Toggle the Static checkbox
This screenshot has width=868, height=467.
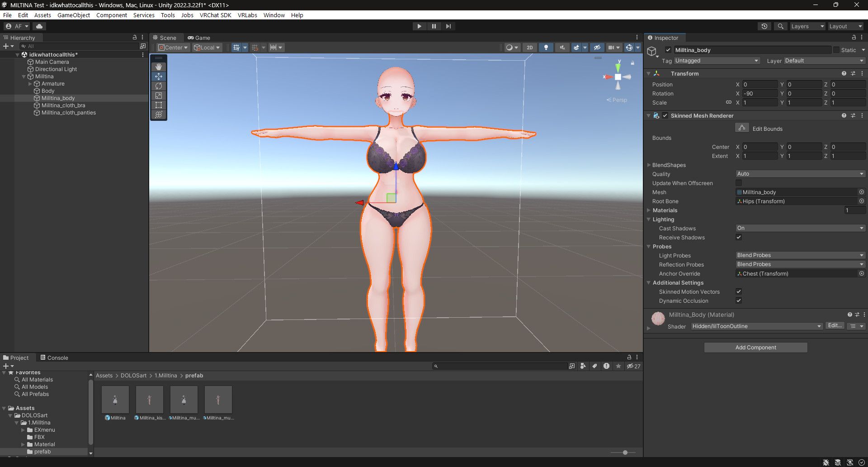[x=836, y=50]
